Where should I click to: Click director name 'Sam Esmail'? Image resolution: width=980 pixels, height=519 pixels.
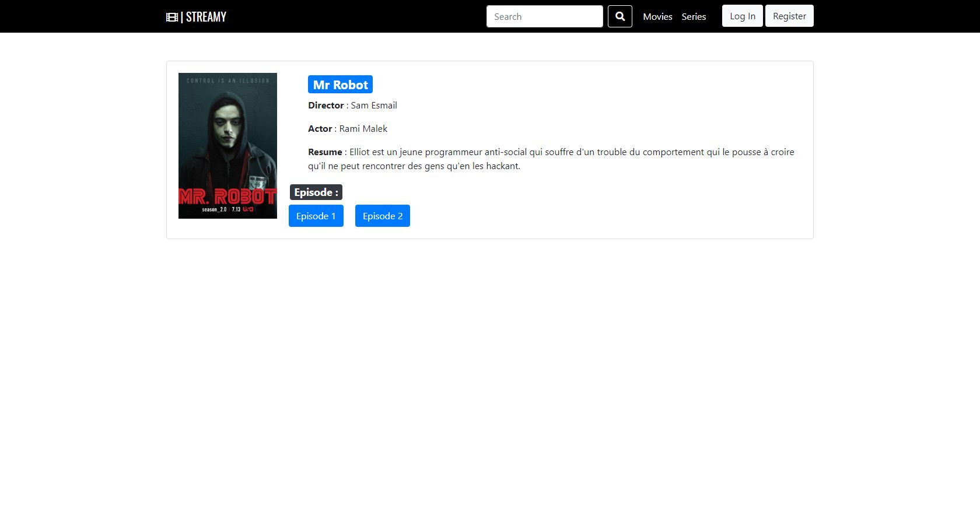[x=374, y=105]
